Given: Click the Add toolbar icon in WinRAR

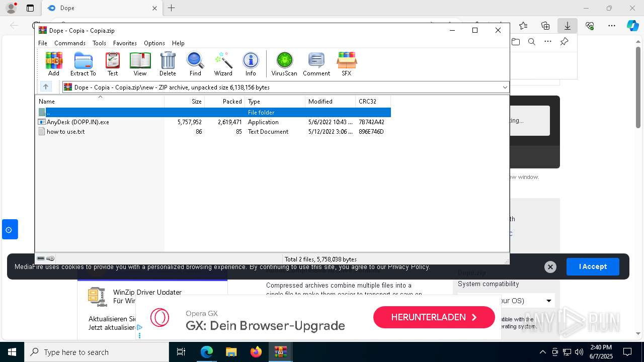Looking at the screenshot, I should [x=54, y=64].
